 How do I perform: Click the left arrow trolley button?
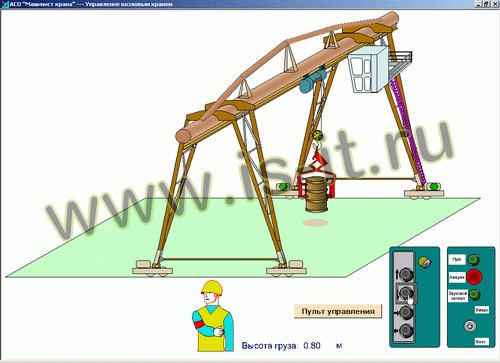[406, 331]
